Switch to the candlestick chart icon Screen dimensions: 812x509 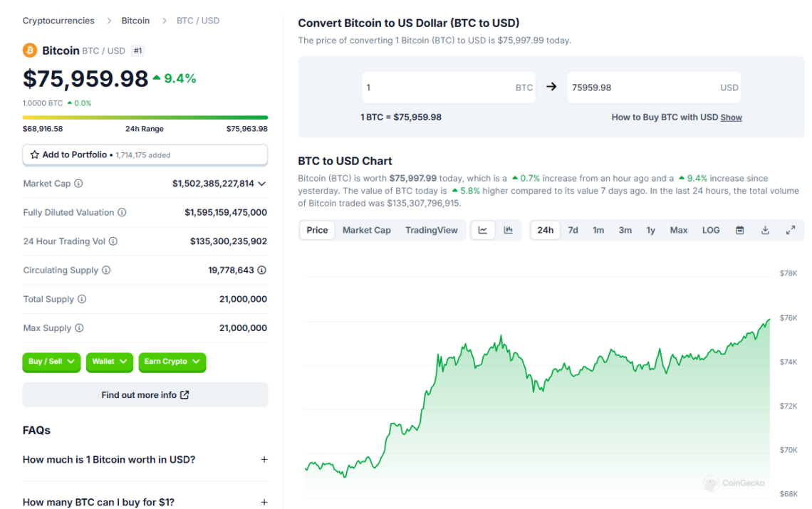508,230
